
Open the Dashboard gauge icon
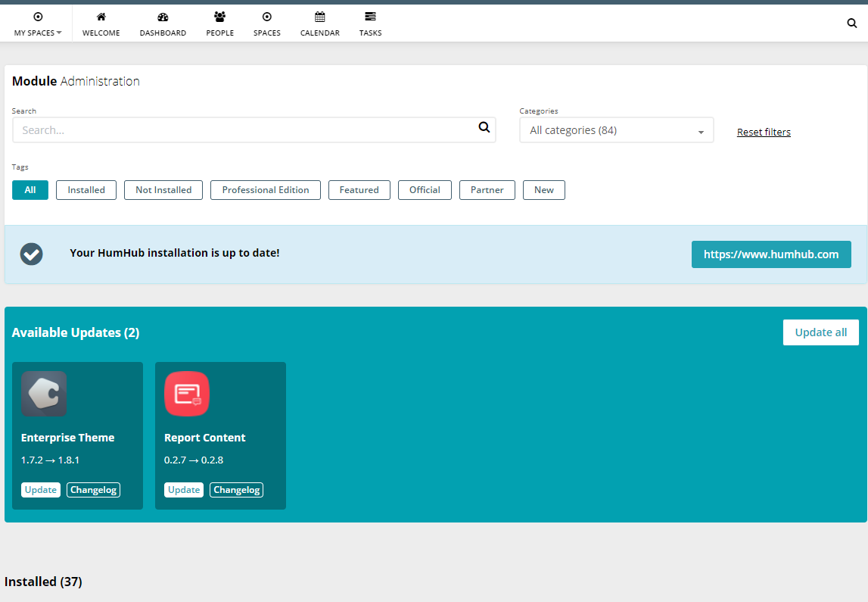pyautogui.click(x=163, y=17)
